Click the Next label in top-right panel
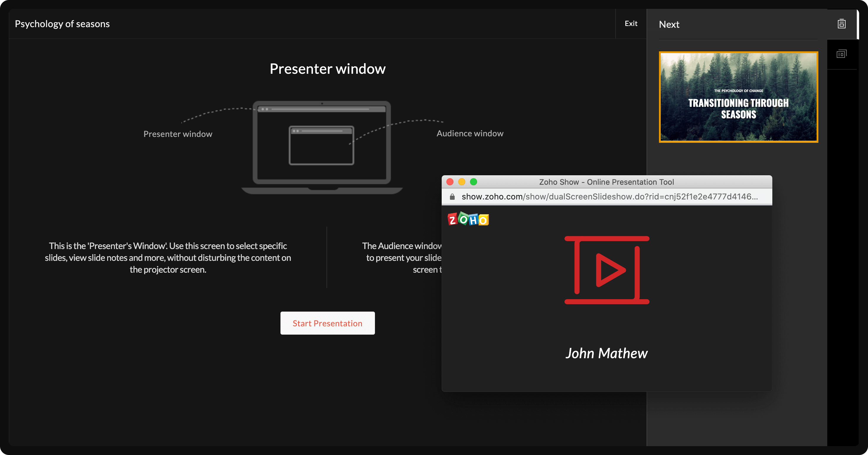The height and width of the screenshot is (455, 868). point(669,24)
